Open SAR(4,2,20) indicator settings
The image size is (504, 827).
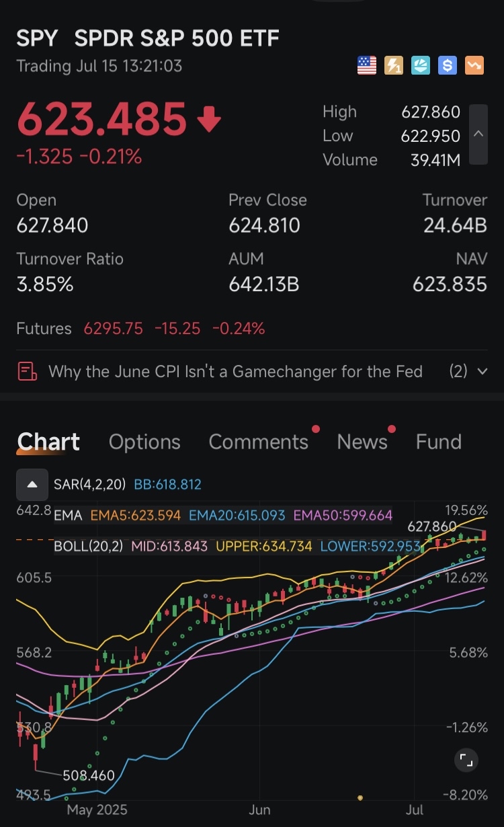(91, 484)
